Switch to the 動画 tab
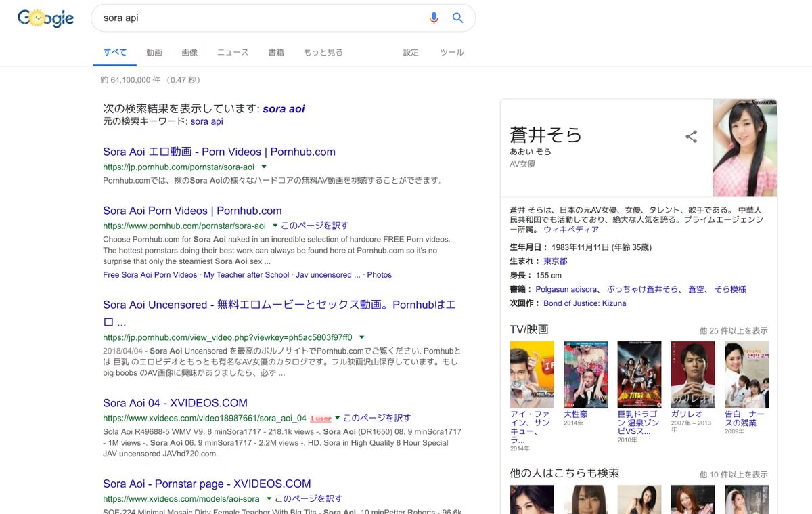 (x=154, y=52)
